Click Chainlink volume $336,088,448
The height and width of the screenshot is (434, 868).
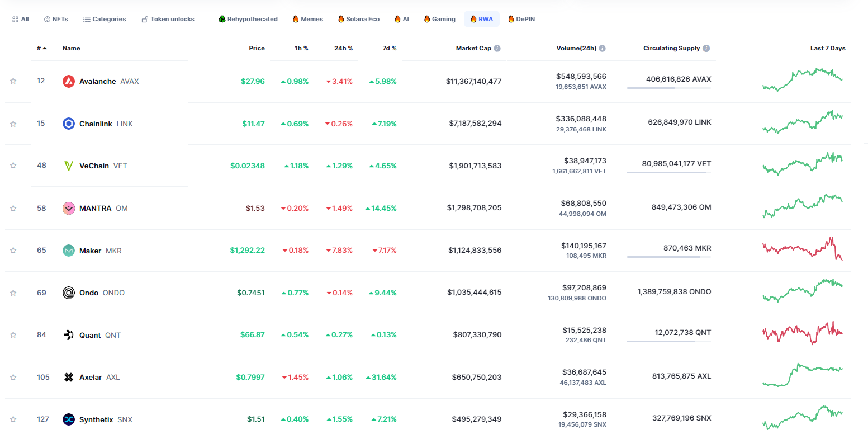(581, 119)
